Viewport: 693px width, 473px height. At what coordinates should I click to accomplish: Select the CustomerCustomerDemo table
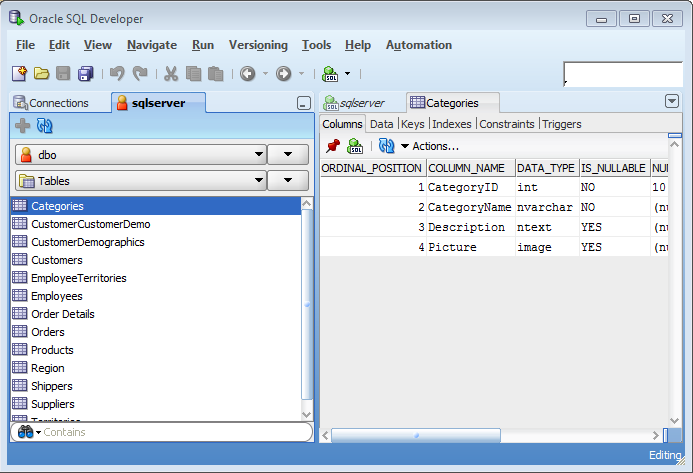tap(156, 224)
